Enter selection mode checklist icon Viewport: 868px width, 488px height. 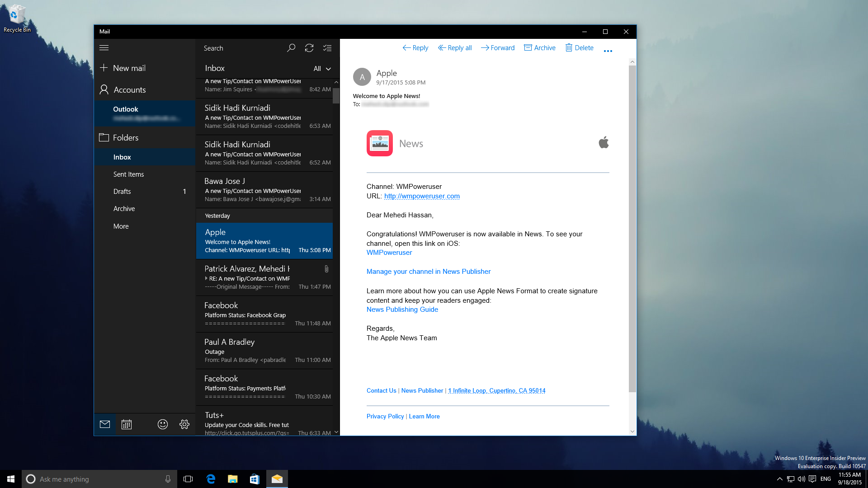(x=327, y=48)
